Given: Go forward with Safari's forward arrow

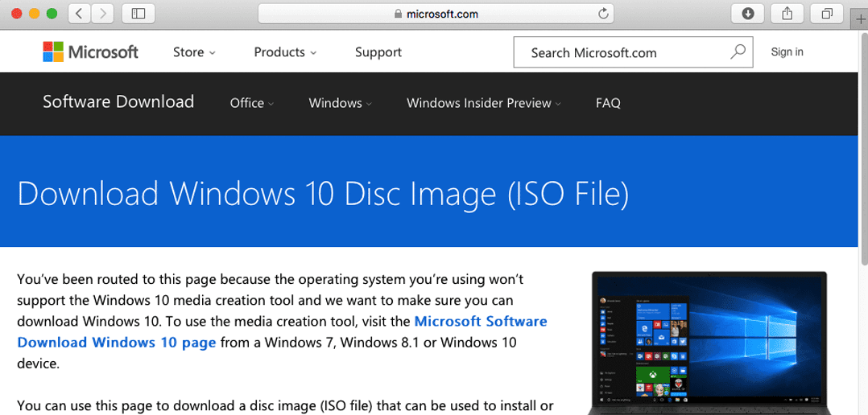Looking at the screenshot, I should [102, 14].
